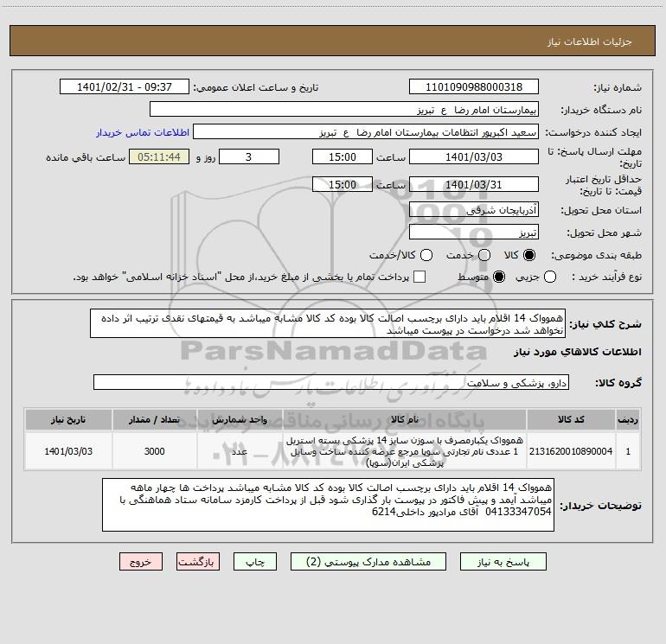Select the کالا radio button

pos(529,255)
